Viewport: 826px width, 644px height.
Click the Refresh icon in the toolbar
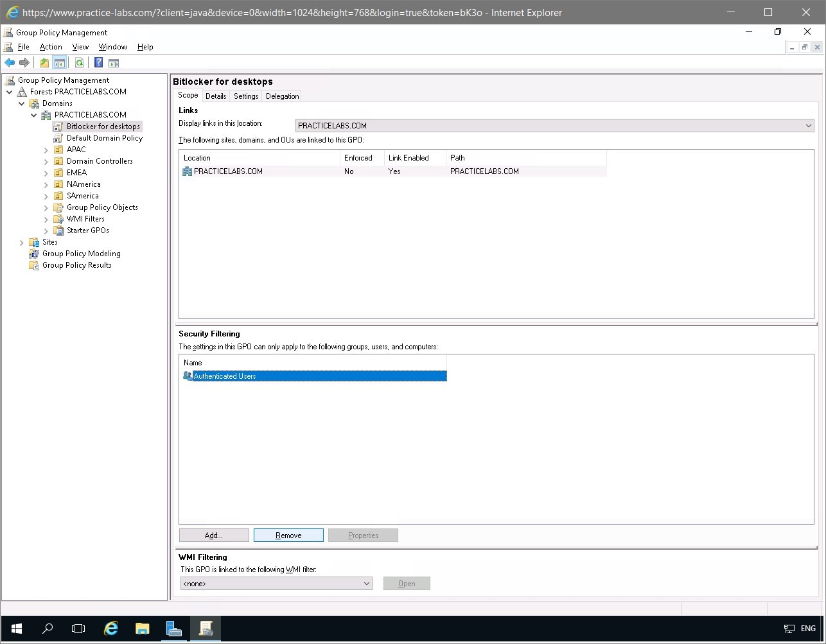(x=79, y=62)
